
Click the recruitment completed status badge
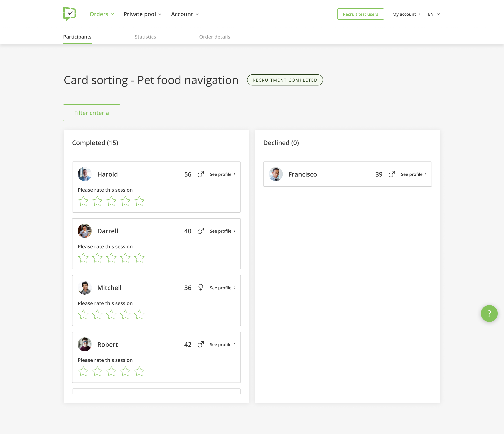click(285, 80)
